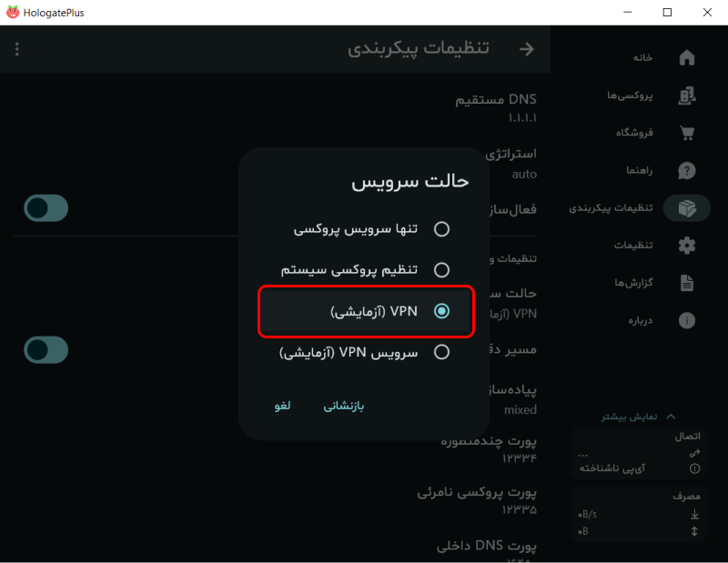Viewport: 728px width, 563px height.
Task: Open the three-dot overflow menu
Action: click(15, 48)
